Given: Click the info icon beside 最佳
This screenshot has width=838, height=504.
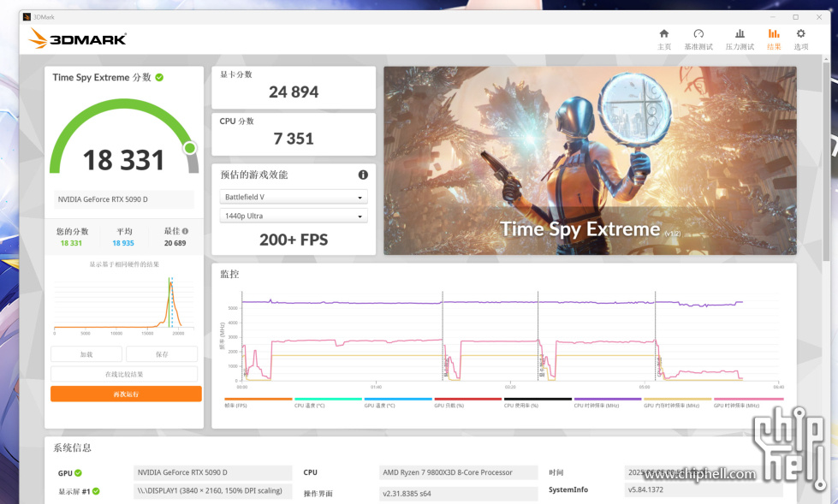Looking at the screenshot, I should (185, 231).
